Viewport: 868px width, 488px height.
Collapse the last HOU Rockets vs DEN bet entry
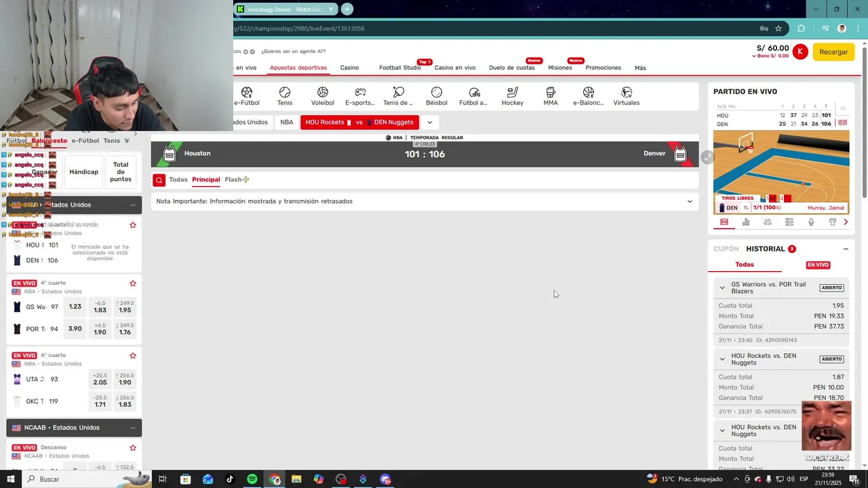(722, 430)
